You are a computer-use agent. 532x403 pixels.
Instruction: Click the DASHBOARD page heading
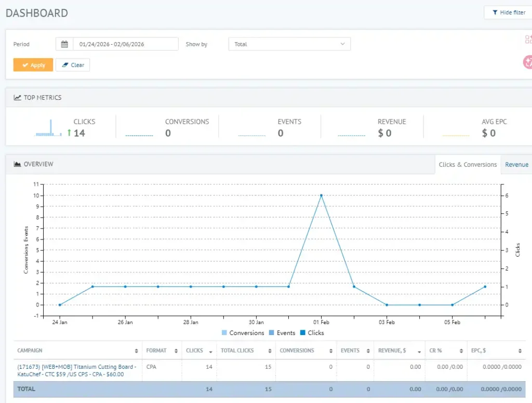[x=37, y=13]
